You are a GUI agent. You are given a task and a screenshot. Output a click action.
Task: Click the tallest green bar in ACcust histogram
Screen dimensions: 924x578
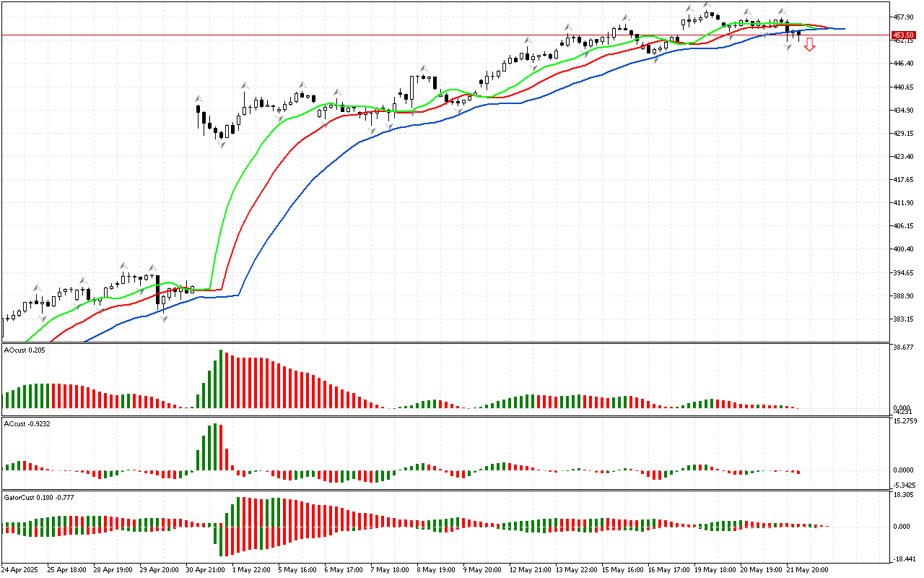(215, 447)
